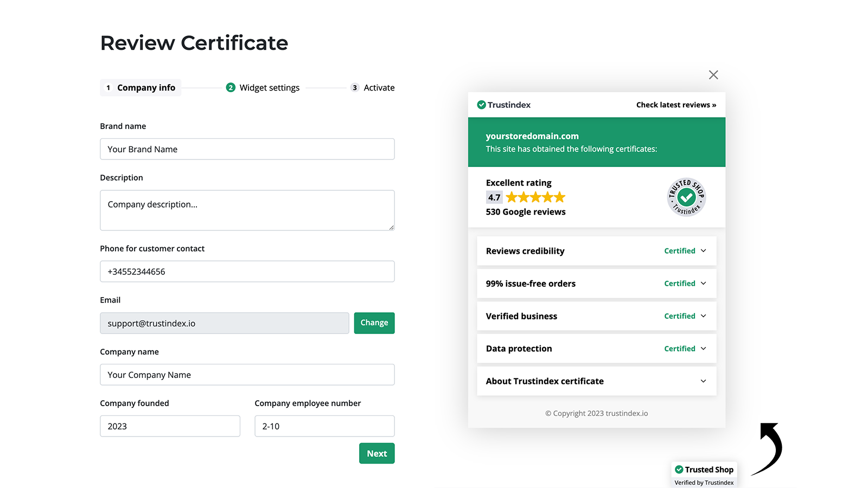The image size is (868, 488).
Task: Click the disabled Email field
Action: click(225, 323)
